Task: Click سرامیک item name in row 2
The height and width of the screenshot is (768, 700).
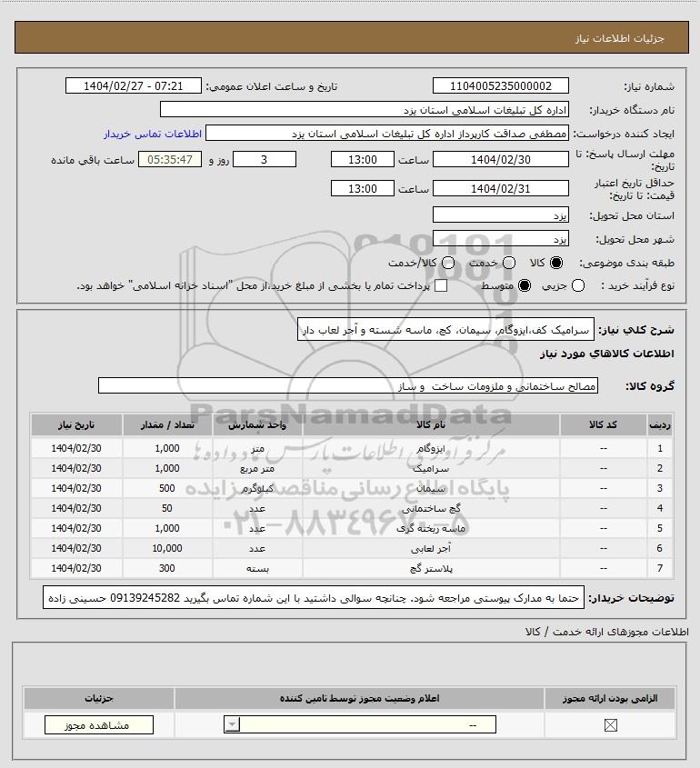Action: (x=431, y=469)
